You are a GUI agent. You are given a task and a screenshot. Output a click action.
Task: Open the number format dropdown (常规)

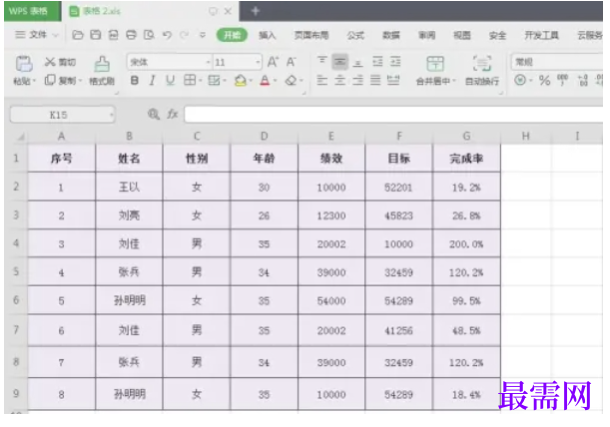(x=557, y=62)
